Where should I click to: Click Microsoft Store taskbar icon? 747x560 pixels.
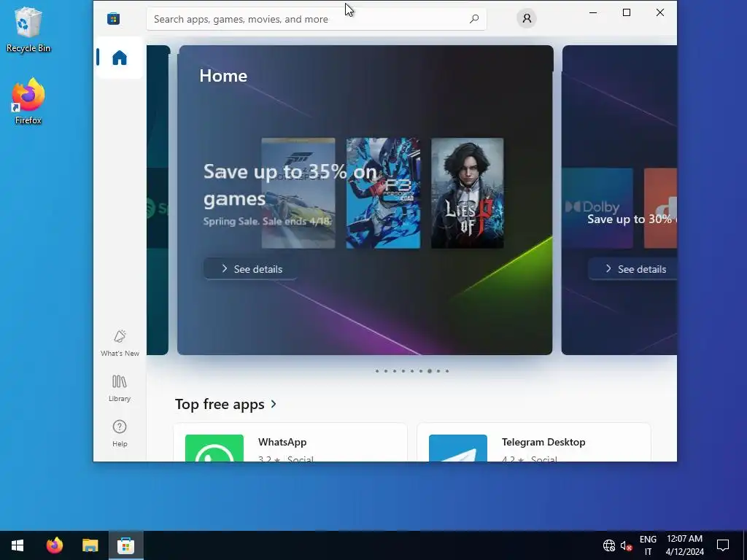[x=125, y=545]
